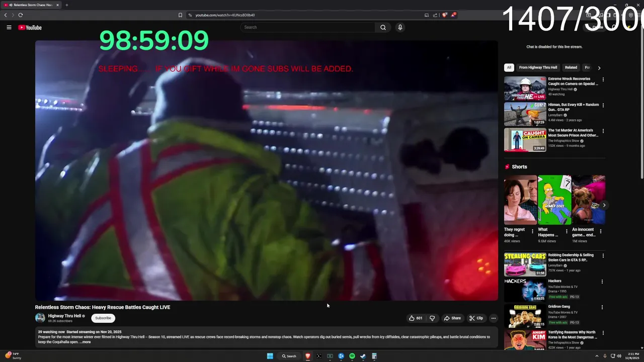The width and height of the screenshot is (644, 362).
Task: Open the Windows Start menu
Action: (270, 356)
